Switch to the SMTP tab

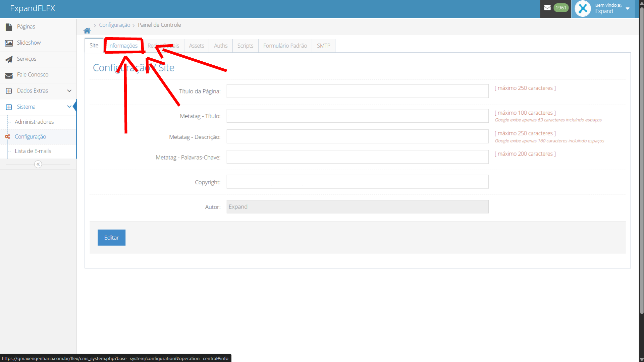tap(323, 46)
